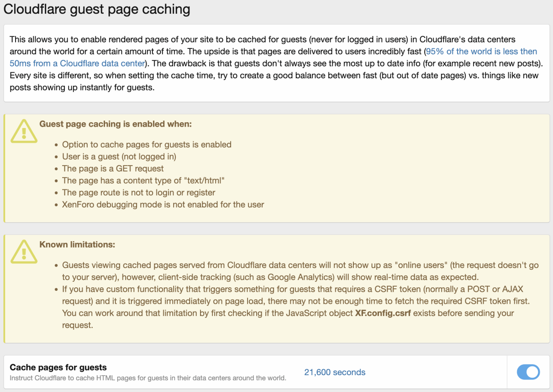Click the "Instruct Cloudflare to cache HTML pages" description
Screen dimensions: 553x392
148,378
